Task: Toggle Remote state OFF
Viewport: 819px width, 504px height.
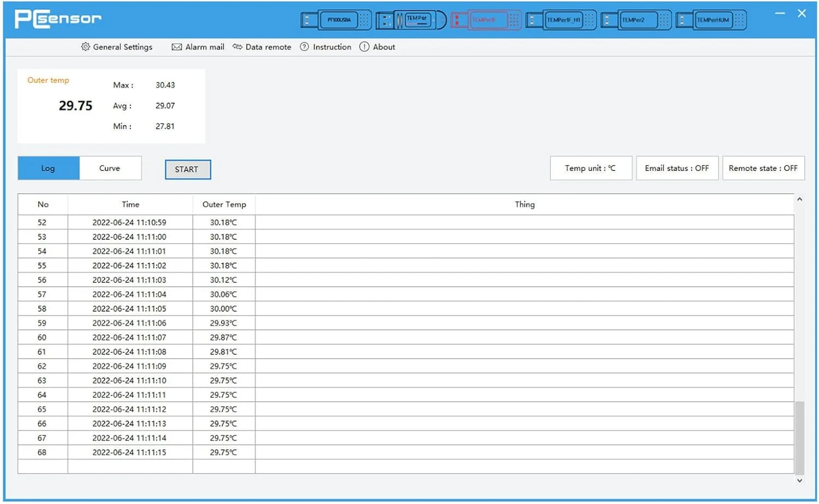Action: point(763,168)
